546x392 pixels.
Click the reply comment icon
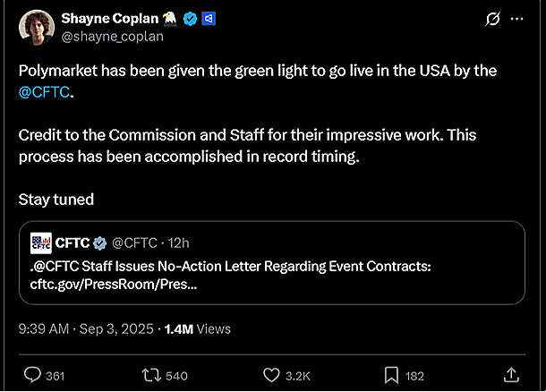pos(31,375)
